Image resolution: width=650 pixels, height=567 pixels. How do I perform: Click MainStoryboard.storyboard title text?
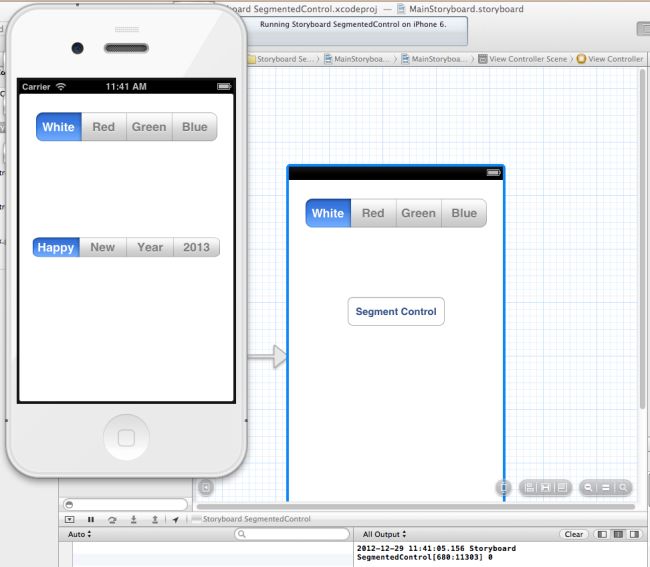coord(466,9)
